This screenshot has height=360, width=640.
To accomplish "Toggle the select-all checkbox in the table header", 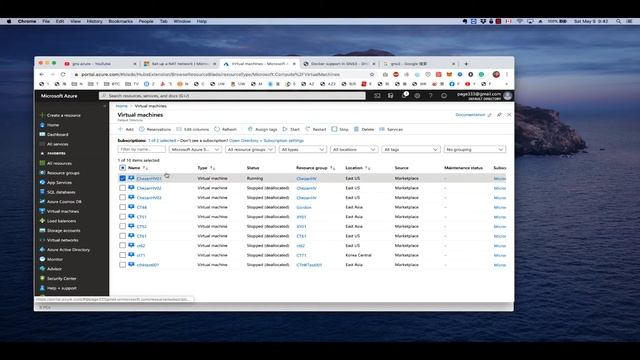I will click(x=122, y=168).
